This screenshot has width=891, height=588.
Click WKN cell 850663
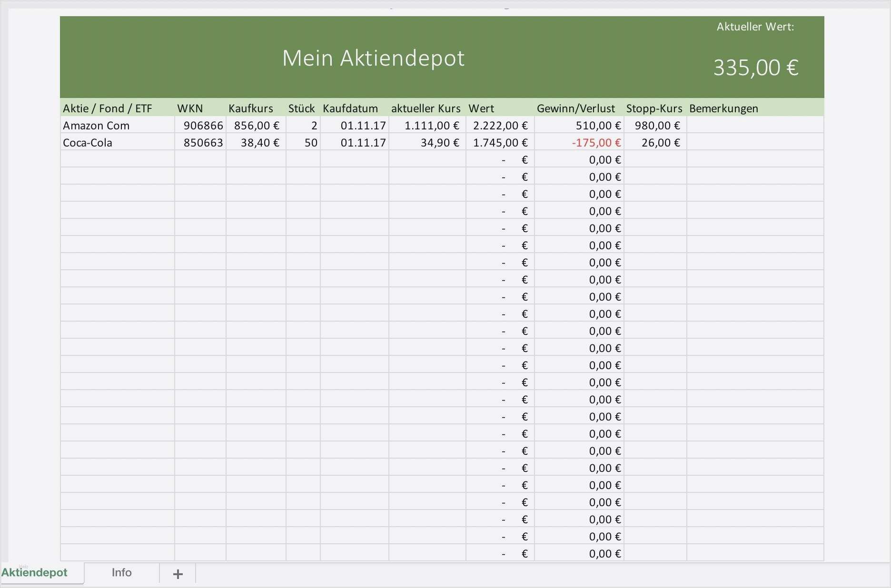coord(200,143)
